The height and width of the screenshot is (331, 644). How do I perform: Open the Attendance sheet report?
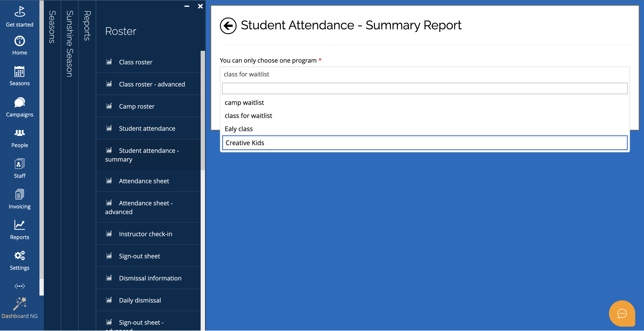(144, 181)
